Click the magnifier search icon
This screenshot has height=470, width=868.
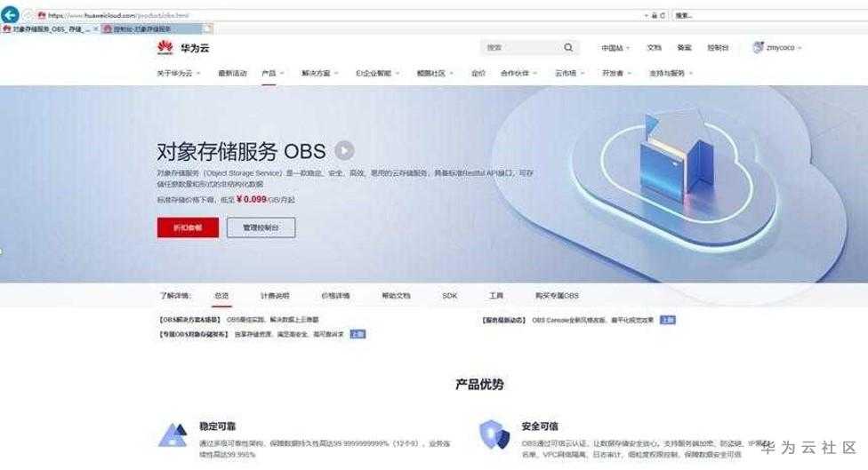[568, 48]
